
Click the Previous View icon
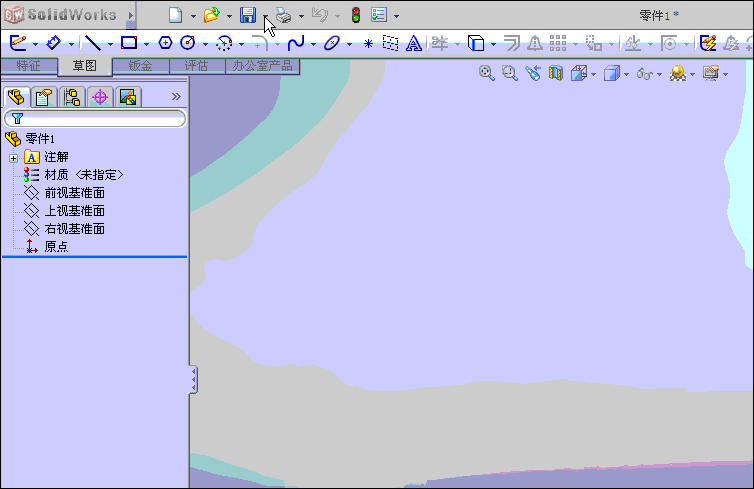tap(533, 73)
